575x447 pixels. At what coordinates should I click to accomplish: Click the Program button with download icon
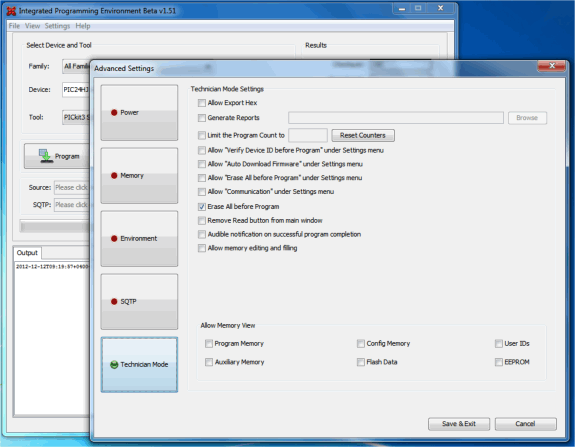coord(57,156)
